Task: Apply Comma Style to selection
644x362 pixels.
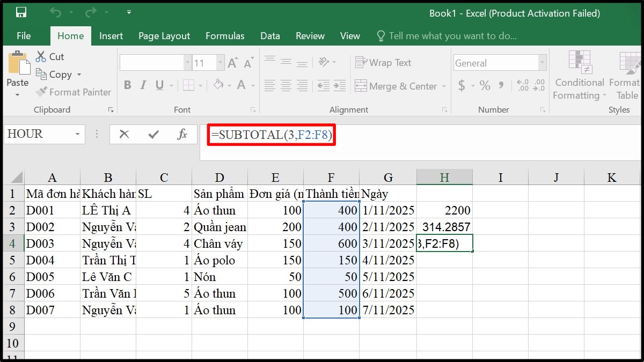Action: click(x=501, y=85)
